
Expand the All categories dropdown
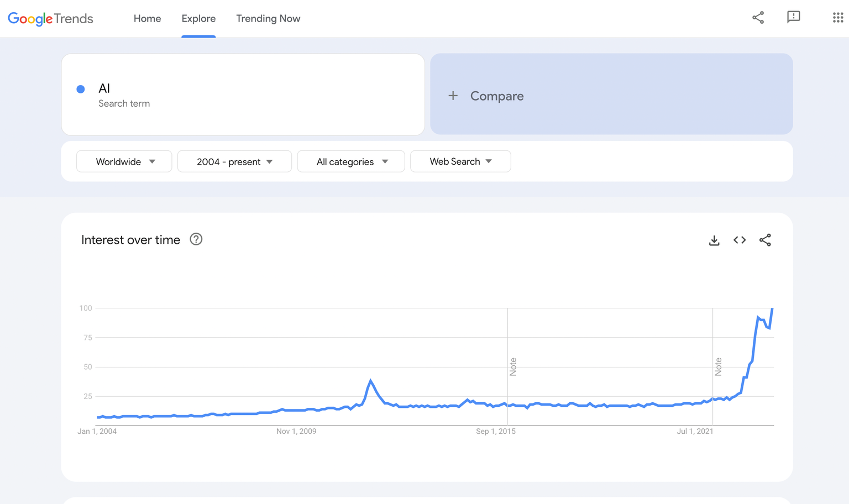tap(351, 161)
